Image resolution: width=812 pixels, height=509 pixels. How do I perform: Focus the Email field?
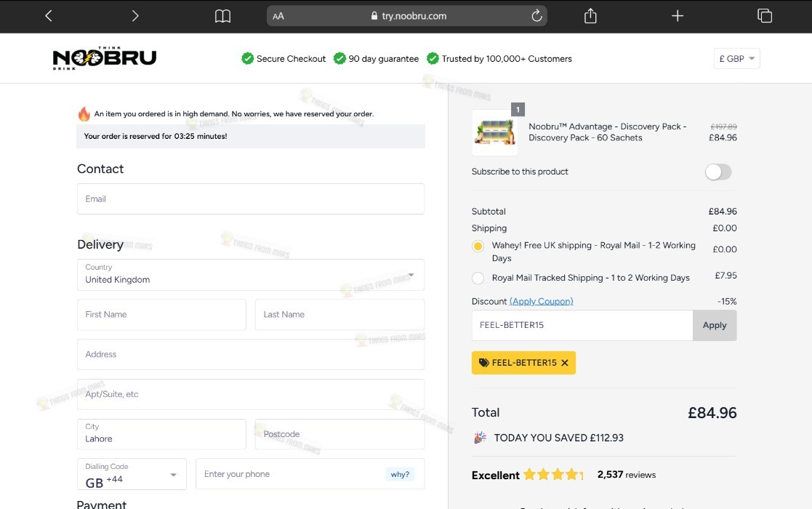(251, 199)
